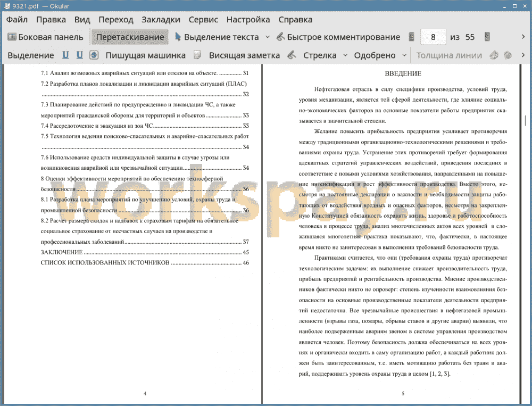This screenshot has height=406, width=532.
Task: Open the Толщина линии line width selector
Action: tap(449, 55)
